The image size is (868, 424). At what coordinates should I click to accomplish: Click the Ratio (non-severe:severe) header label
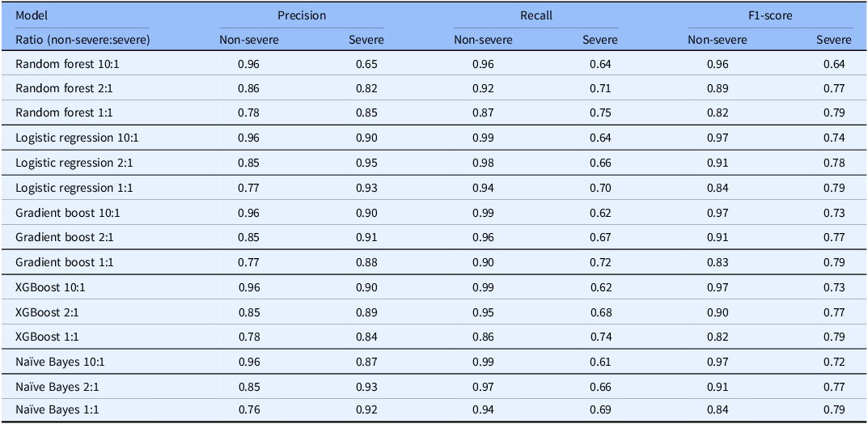[x=83, y=40]
